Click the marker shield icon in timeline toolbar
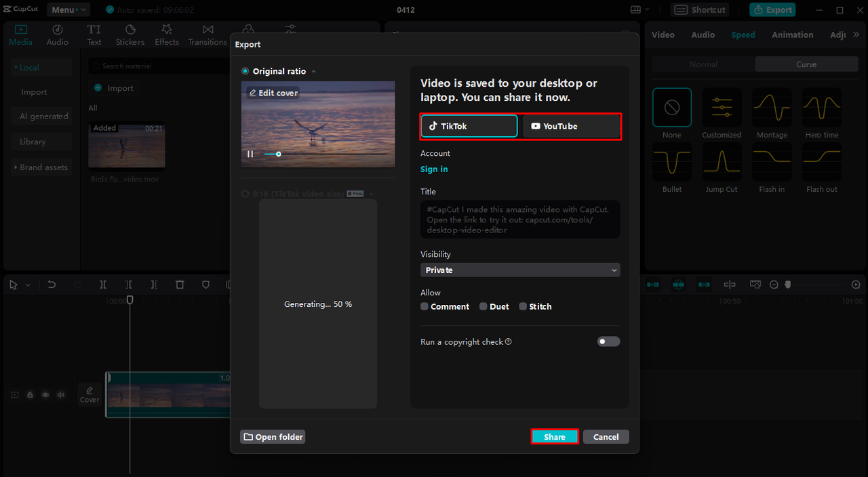Viewport: 868px width, 477px height. pyautogui.click(x=205, y=285)
